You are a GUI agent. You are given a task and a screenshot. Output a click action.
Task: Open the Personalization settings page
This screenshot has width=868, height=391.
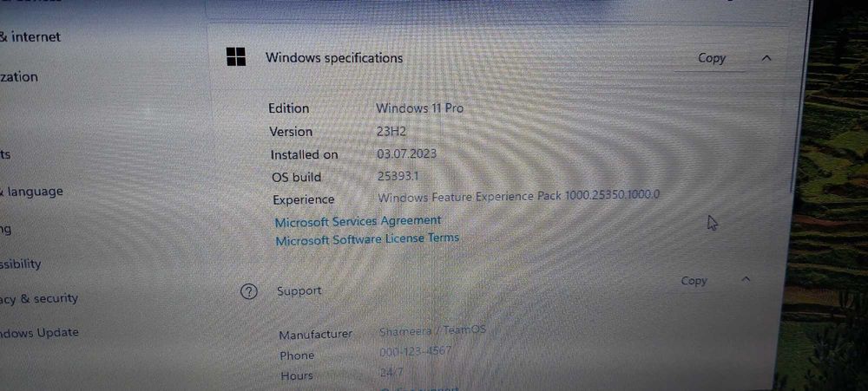(19, 77)
